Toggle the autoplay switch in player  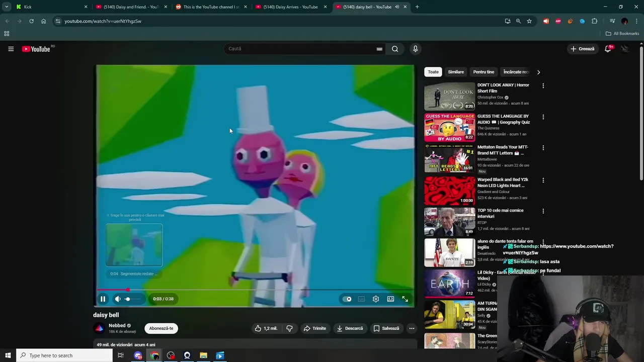pos(347,299)
